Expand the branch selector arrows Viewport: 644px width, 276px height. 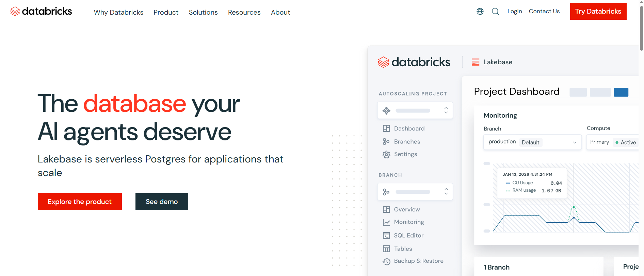click(x=446, y=192)
